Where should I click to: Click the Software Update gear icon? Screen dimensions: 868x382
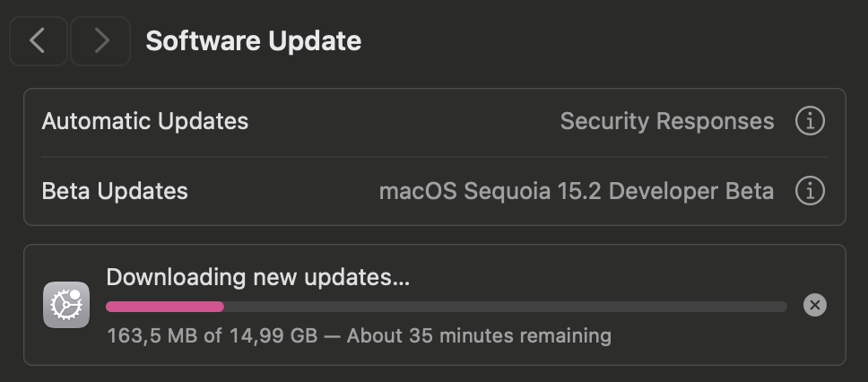(x=66, y=305)
